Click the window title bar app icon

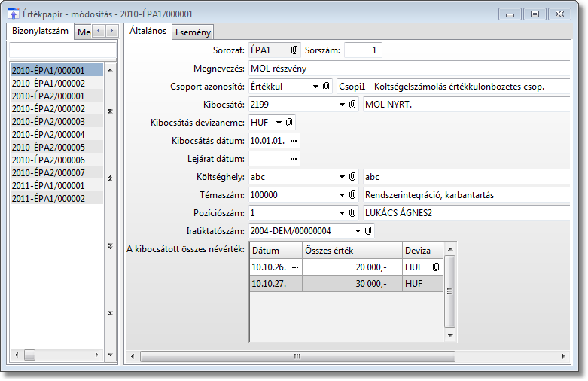coord(14,14)
